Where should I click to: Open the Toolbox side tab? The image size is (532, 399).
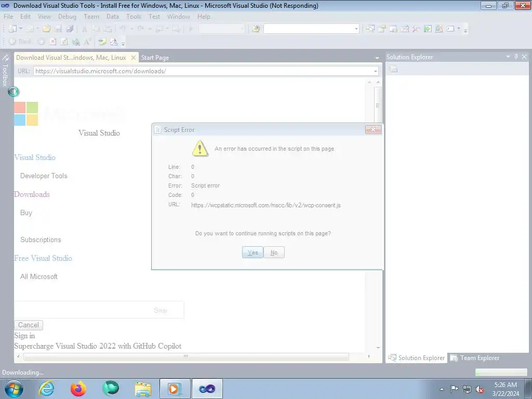5,71
